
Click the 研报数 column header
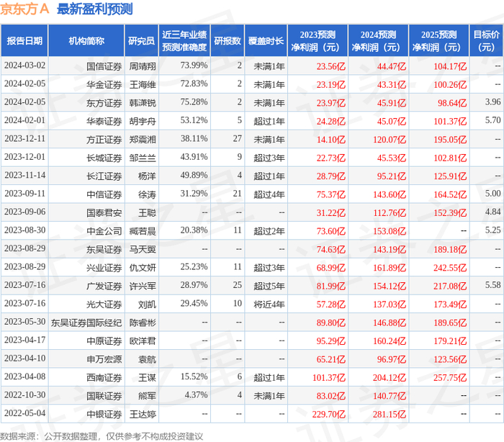tap(228, 41)
